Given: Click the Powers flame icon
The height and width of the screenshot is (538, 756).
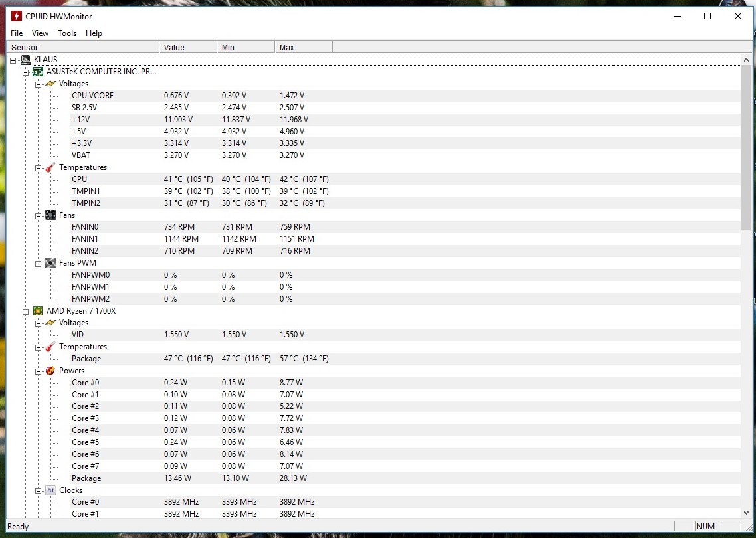Looking at the screenshot, I should click(50, 371).
